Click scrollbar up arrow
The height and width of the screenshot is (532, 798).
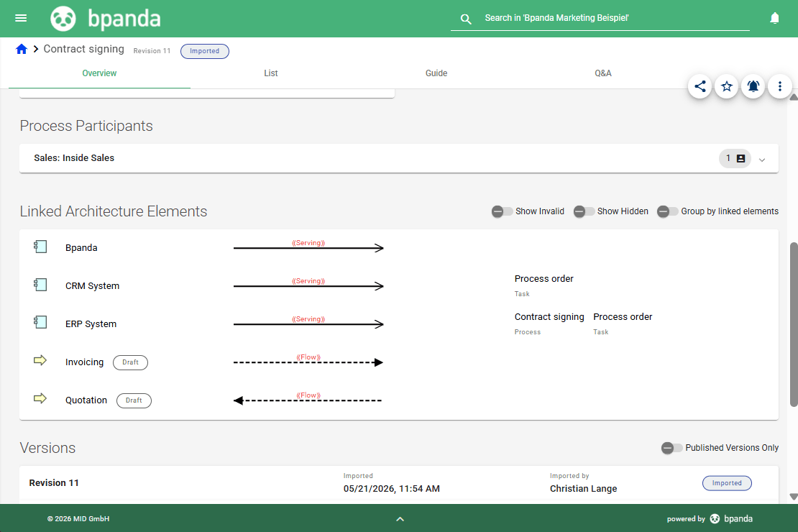click(794, 97)
